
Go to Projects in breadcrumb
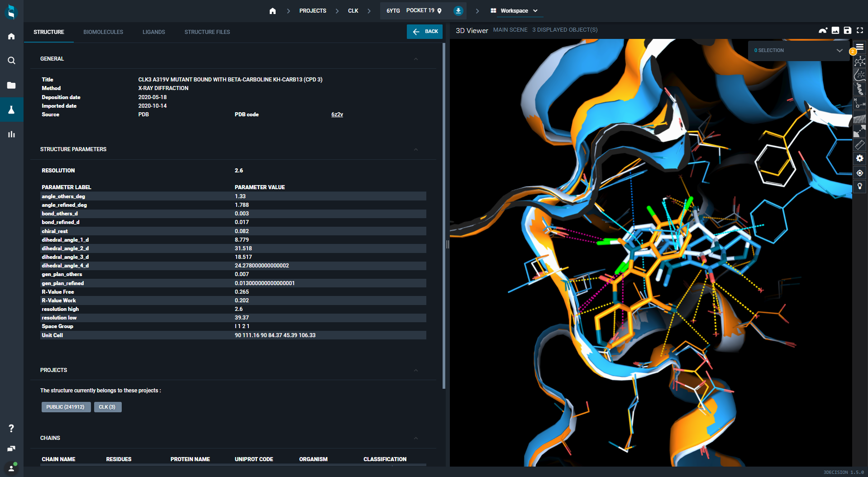[313, 11]
